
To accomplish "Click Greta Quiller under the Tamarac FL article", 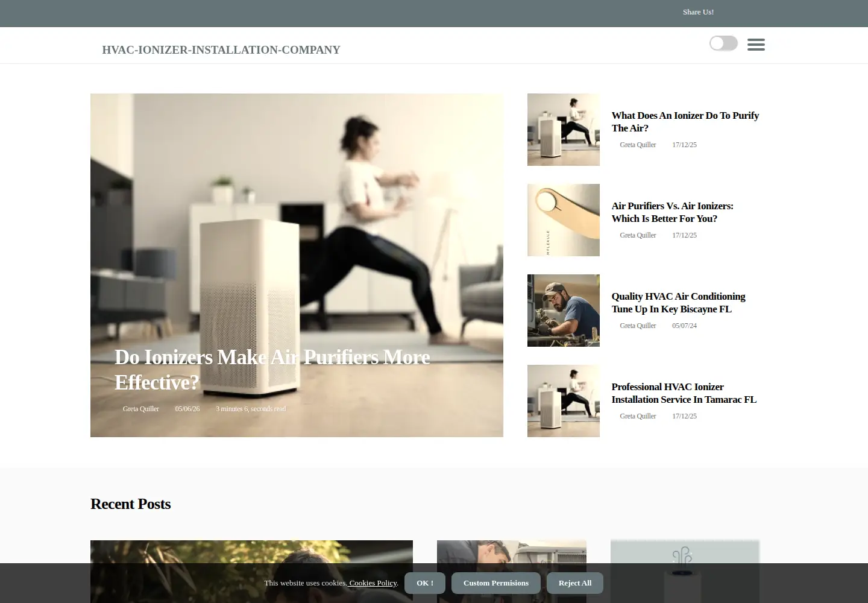I will [x=638, y=416].
